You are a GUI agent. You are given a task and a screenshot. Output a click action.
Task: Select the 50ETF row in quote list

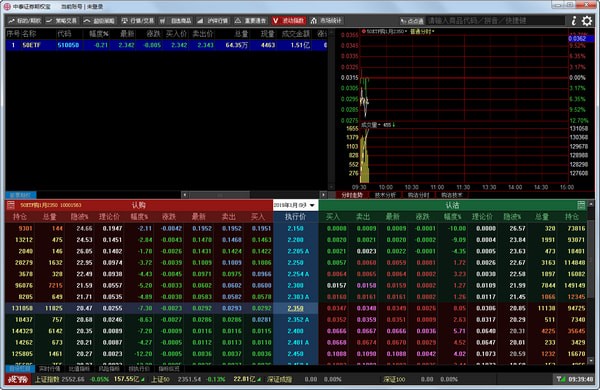[166, 45]
